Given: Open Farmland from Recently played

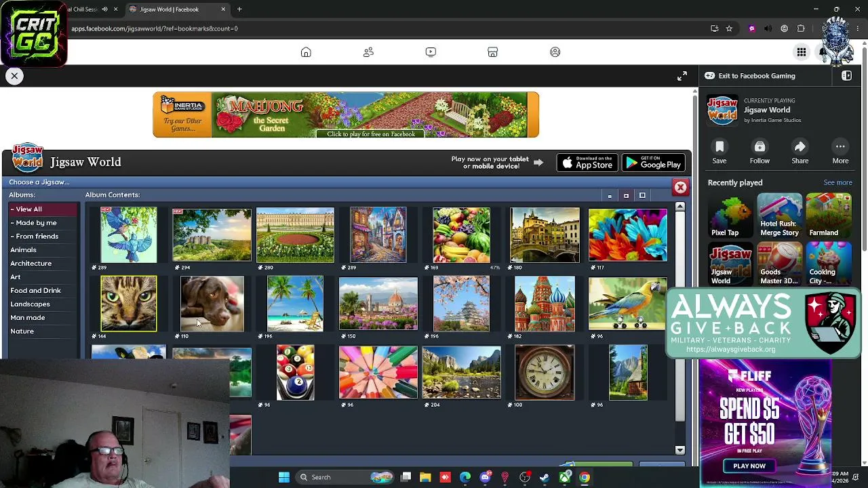Looking at the screenshot, I should (x=829, y=216).
